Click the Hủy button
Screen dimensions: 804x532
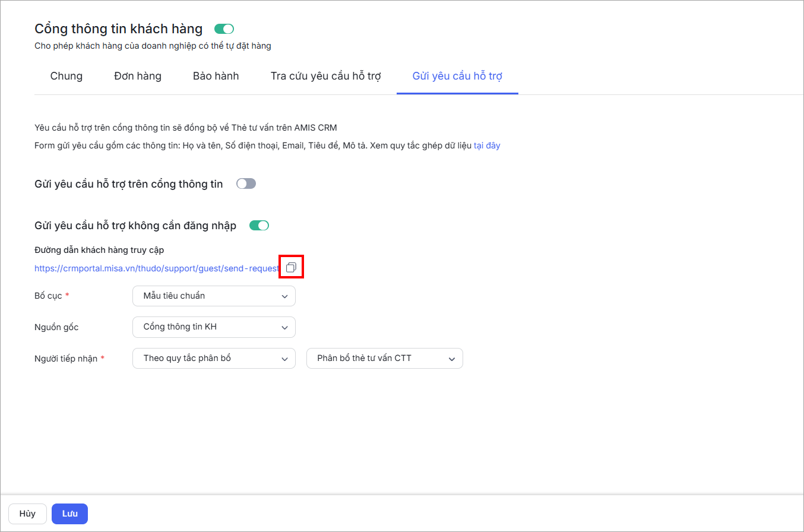click(x=27, y=514)
